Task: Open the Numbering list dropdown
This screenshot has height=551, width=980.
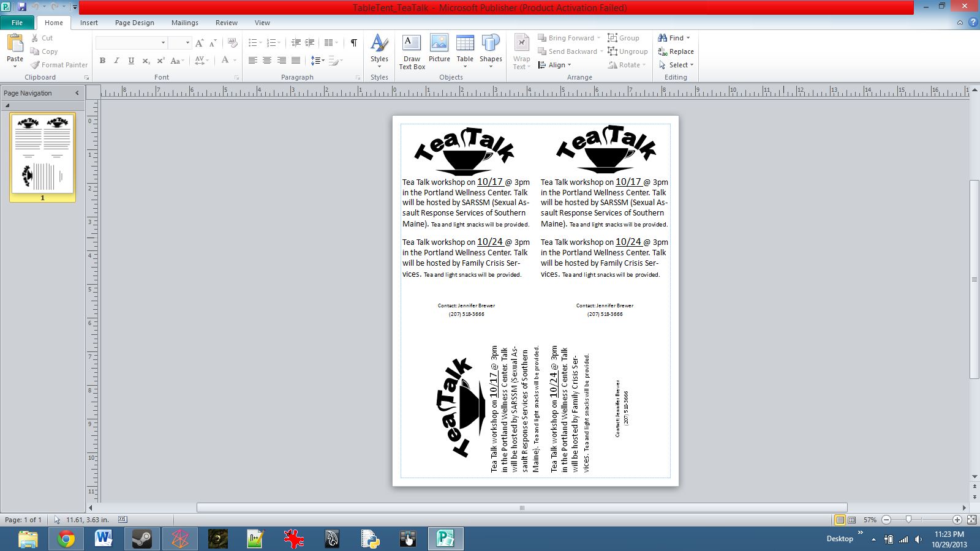Action: pyautogui.click(x=273, y=43)
